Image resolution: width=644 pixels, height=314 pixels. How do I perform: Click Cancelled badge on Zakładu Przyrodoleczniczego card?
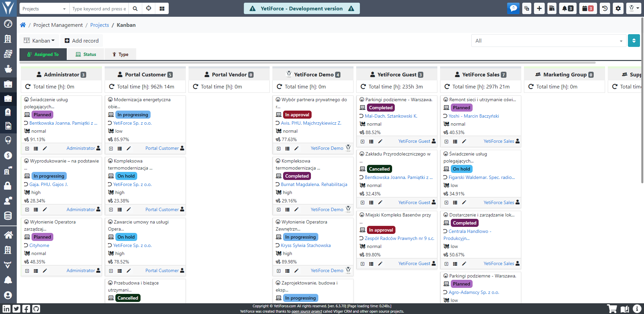pyautogui.click(x=379, y=169)
